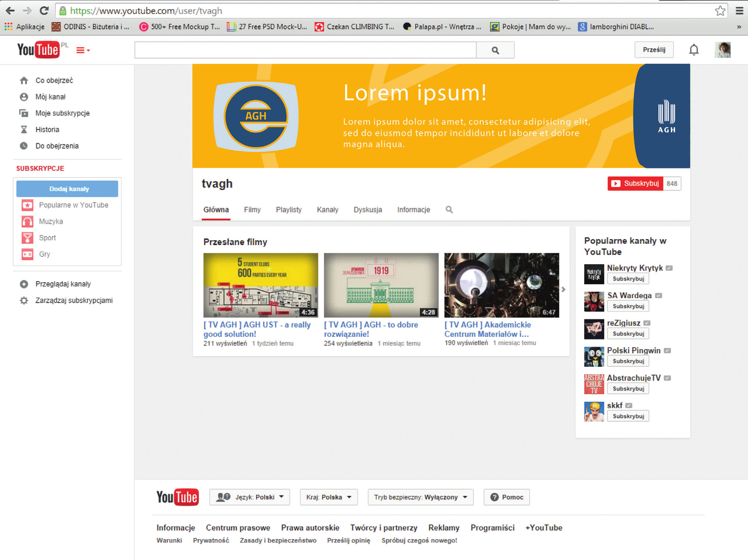Subscribe to AbstrachujeTV channel
This screenshot has width=748, height=560.
628,389
